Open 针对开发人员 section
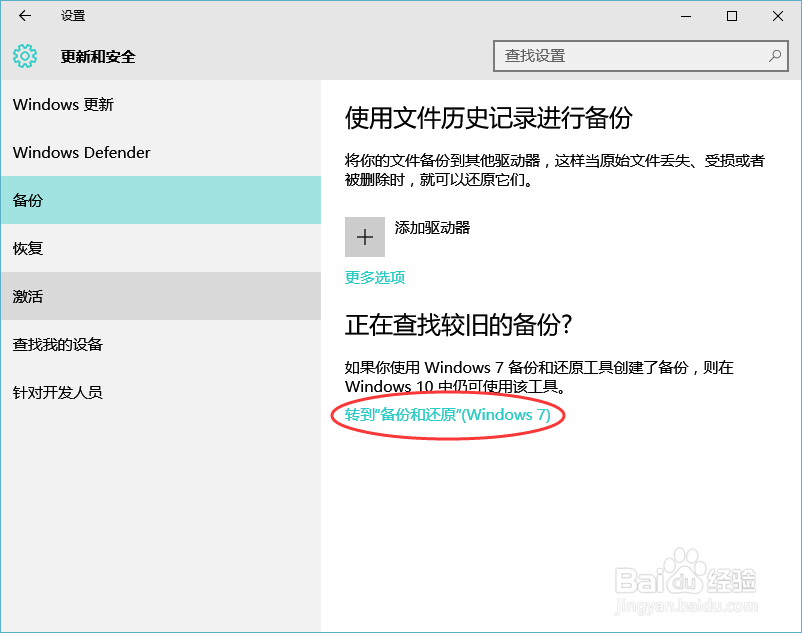 point(161,392)
